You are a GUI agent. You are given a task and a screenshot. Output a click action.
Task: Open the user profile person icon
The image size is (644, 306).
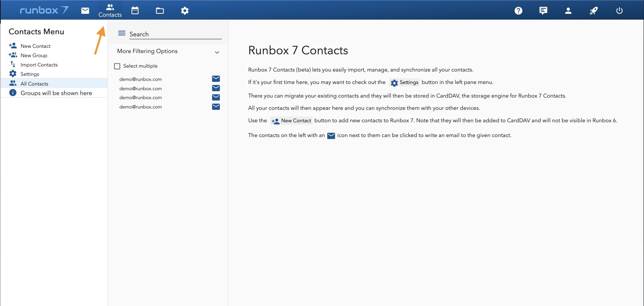[x=568, y=11]
